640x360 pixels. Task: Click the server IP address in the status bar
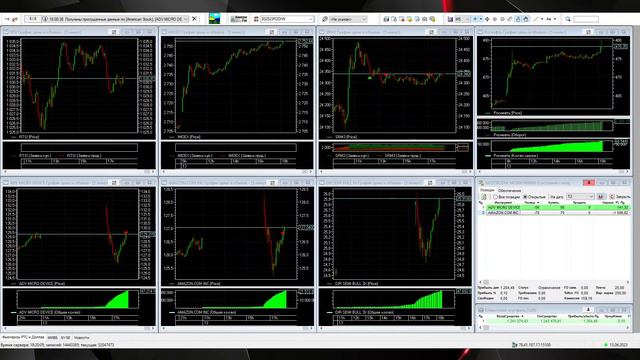(534, 345)
